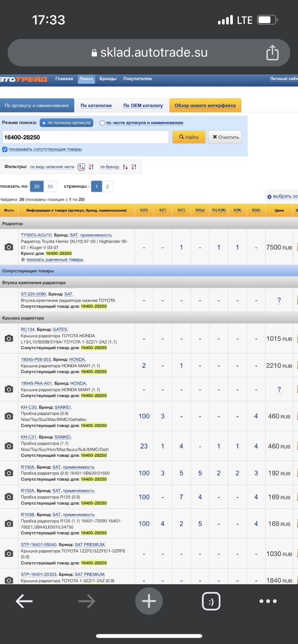Open 'по виду запасной части' filter
This screenshot has width=298, height=644.
(x=52, y=167)
